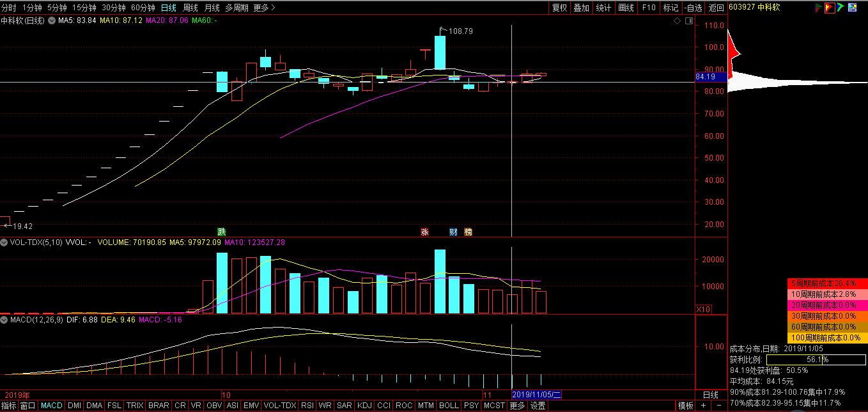Switch to 5分钟 period

point(57,8)
